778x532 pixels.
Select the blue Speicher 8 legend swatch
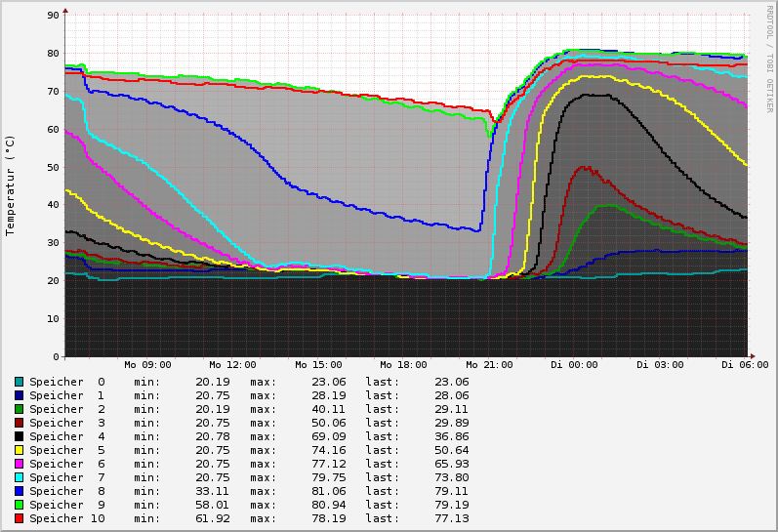point(19,491)
